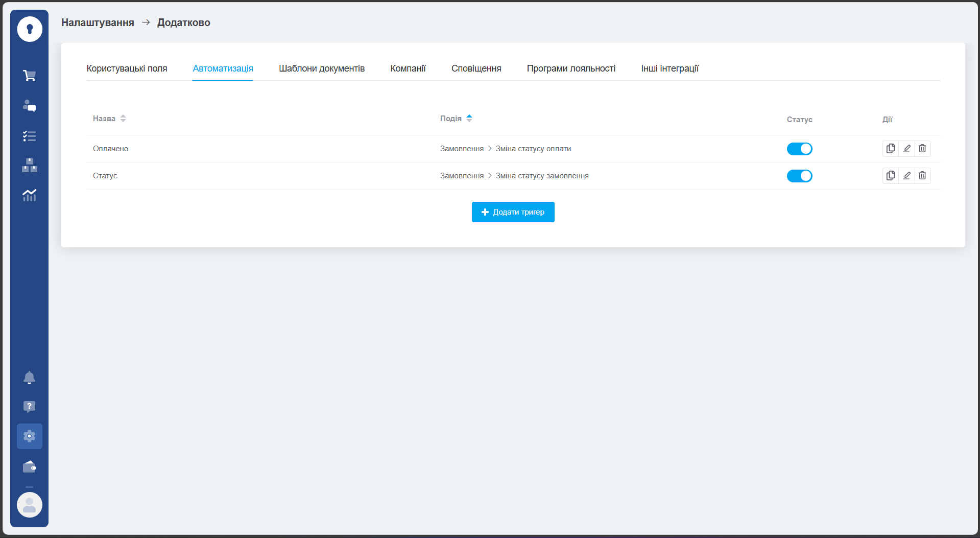980x538 pixels.
Task: Disable the Статус trigger toggle
Action: (800, 176)
